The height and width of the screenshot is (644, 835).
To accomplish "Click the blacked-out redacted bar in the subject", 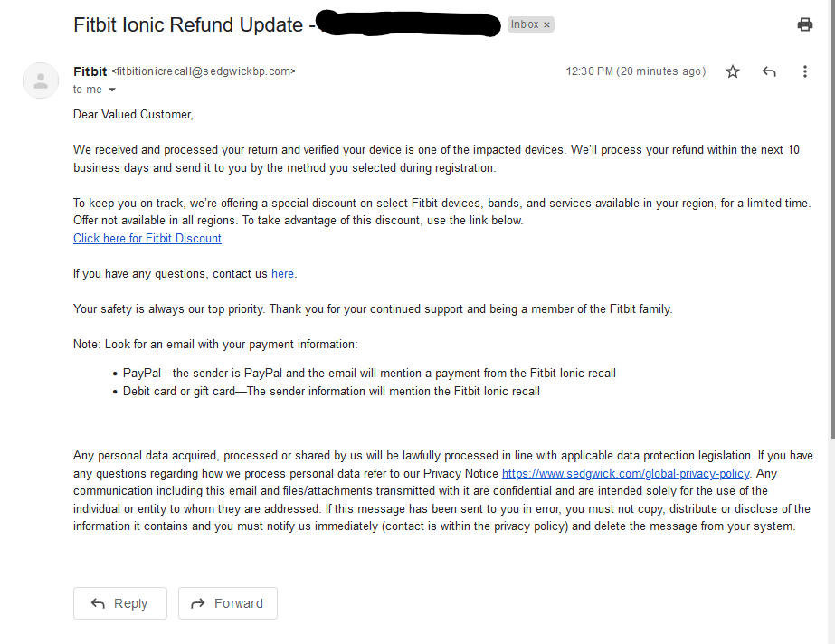I will pyautogui.click(x=409, y=24).
